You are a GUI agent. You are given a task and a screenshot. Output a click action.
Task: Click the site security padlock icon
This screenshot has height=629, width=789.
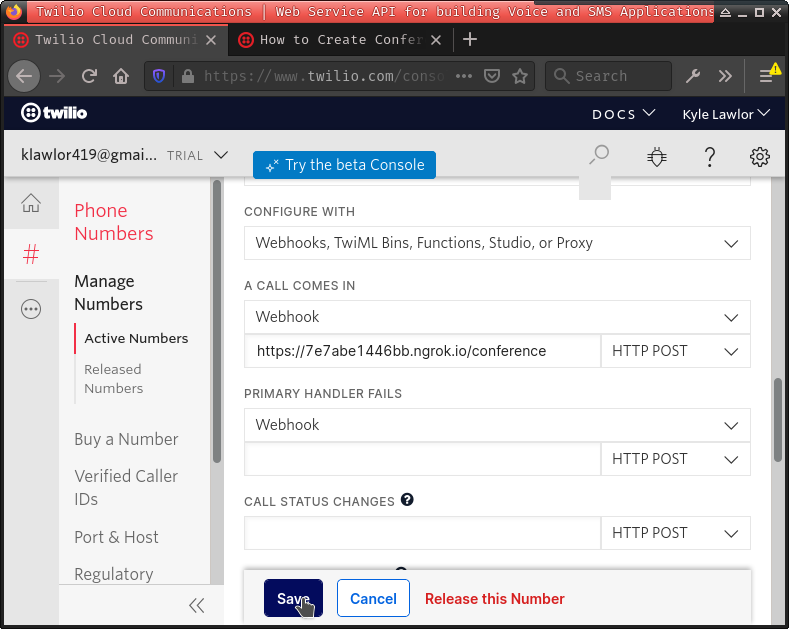[x=188, y=76]
